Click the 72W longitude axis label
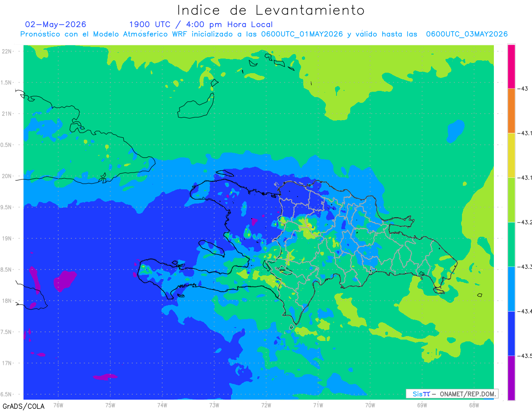The height and width of the screenshot is (411, 532). (266, 405)
